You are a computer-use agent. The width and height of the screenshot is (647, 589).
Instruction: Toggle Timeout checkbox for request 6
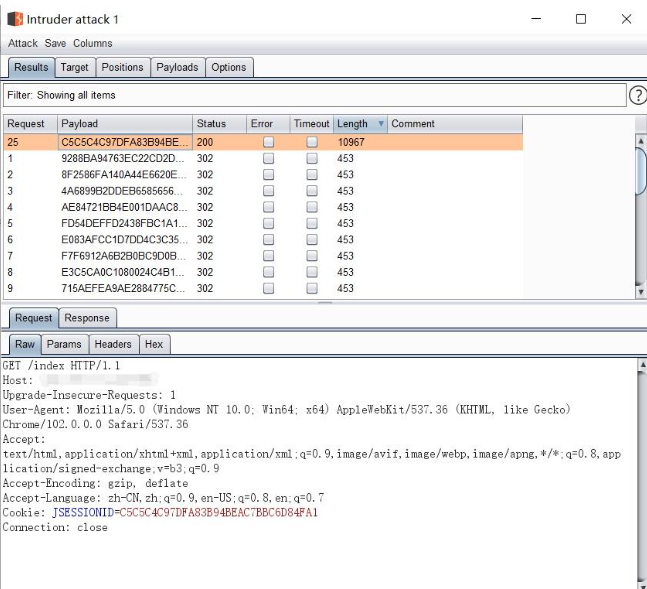coord(312,239)
